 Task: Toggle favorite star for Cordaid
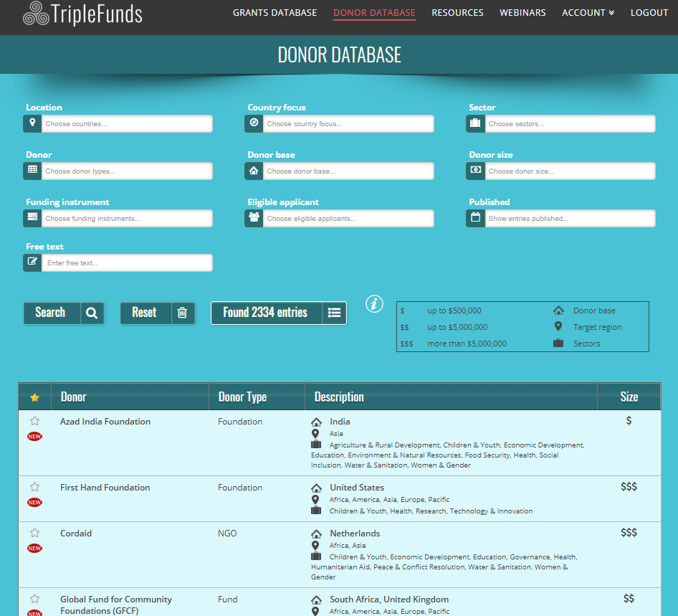pyautogui.click(x=35, y=533)
